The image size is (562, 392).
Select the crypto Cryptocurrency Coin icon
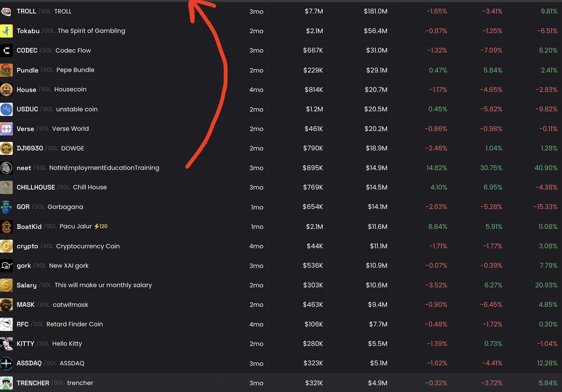[7, 246]
